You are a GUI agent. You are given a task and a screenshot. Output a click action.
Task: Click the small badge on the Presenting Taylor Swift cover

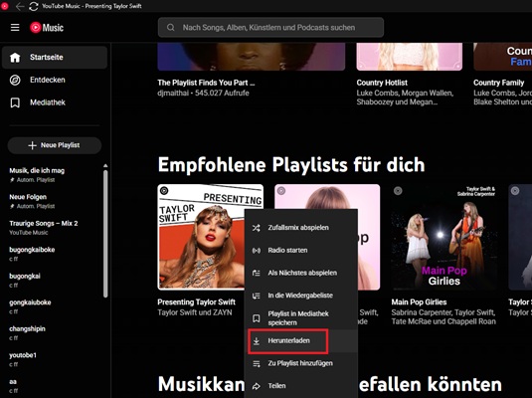click(164, 190)
